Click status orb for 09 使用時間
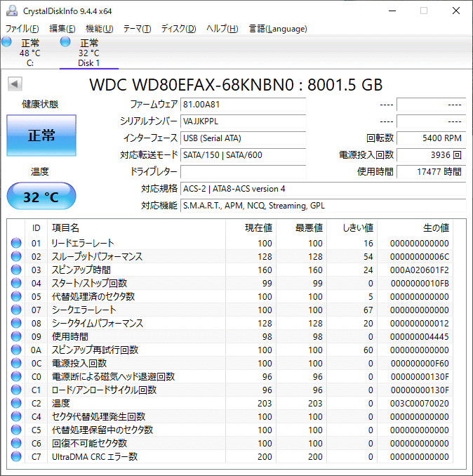 16,337
